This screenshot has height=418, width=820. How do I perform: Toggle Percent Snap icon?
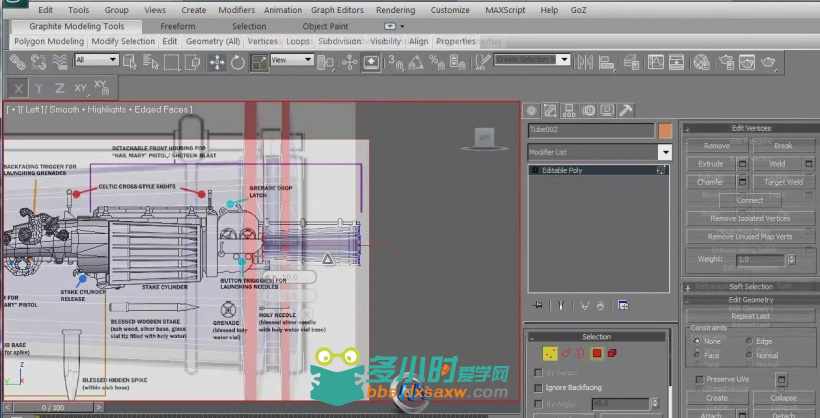click(x=437, y=63)
